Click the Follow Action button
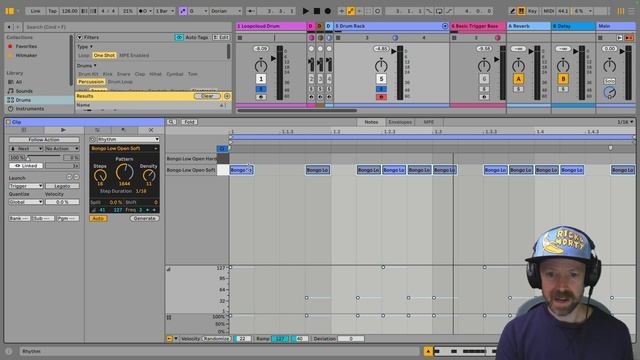This screenshot has height=360, width=640. pos(44,140)
